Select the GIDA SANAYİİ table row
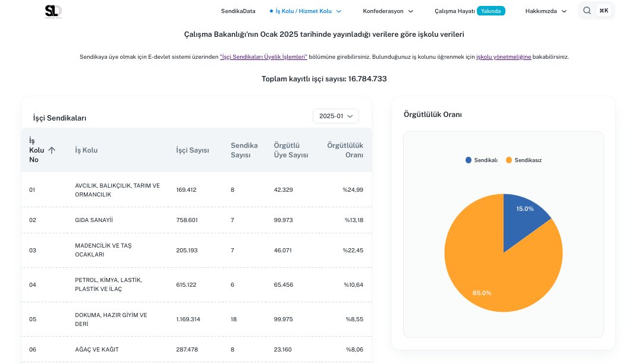Screen dimensions: 632x364 coord(196,220)
